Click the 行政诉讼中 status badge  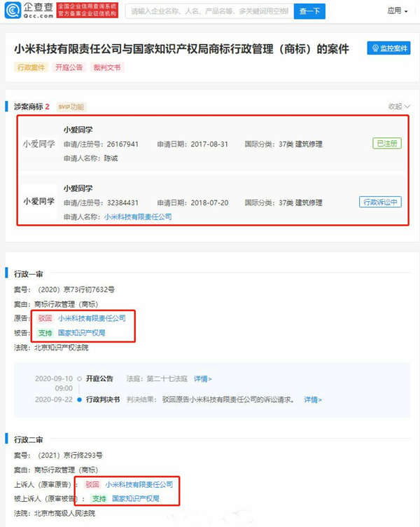[380, 202]
